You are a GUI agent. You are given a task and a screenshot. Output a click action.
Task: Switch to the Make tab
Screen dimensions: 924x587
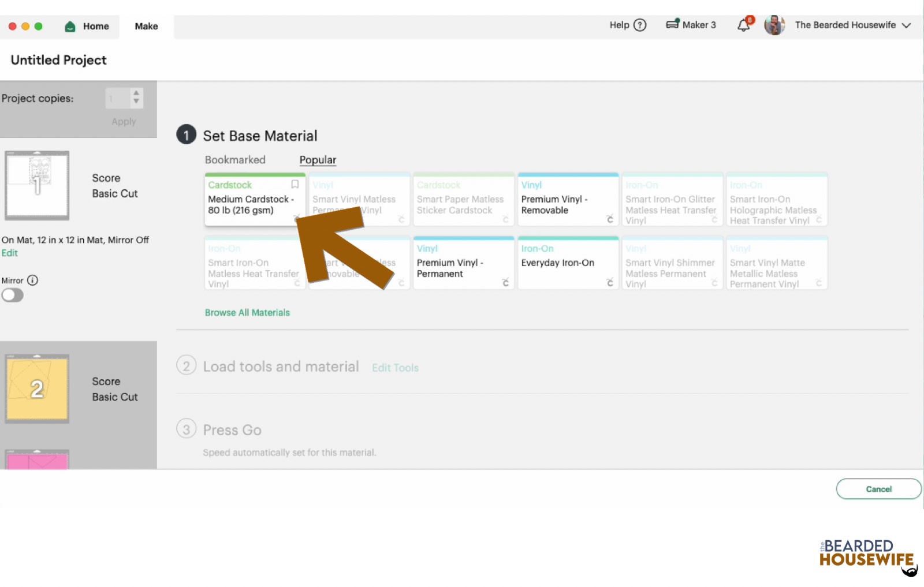(x=146, y=26)
